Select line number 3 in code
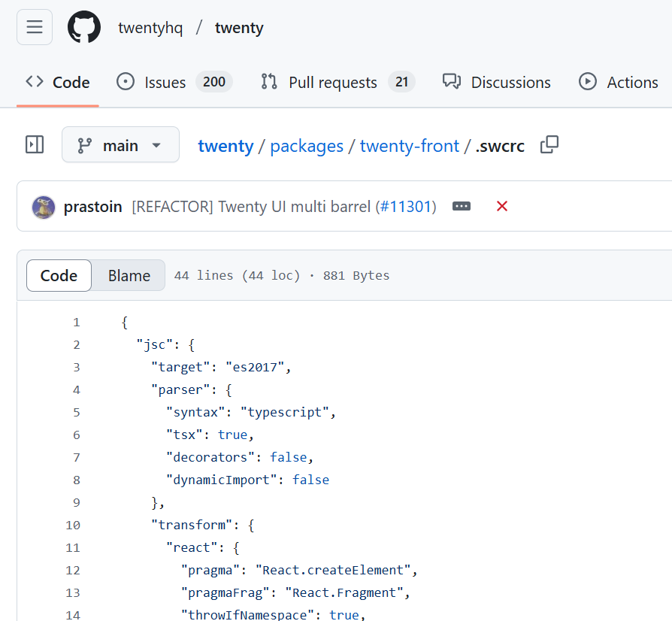672x621 pixels. pos(76,368)
